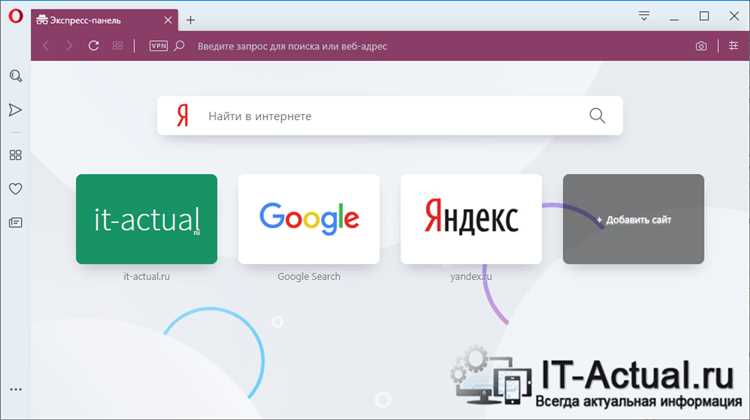
Task: Click the it-actual.ru label
Action: (146, 276)
